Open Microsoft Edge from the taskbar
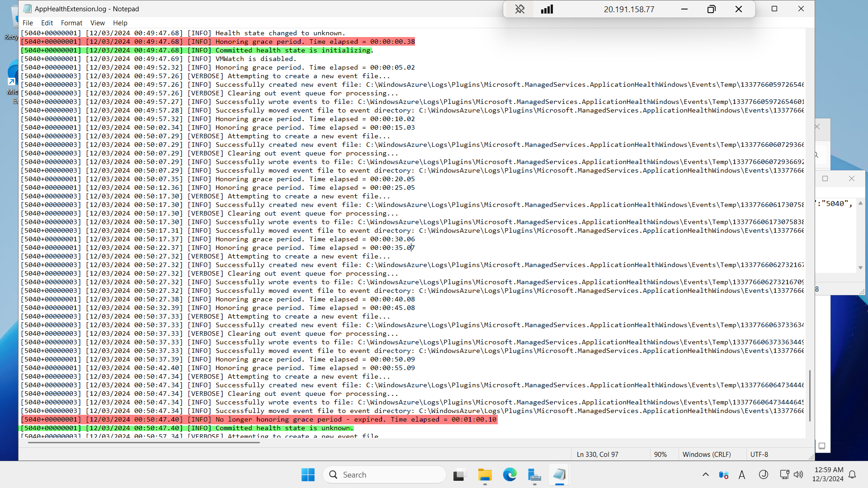The height and width of the screenshot is (488, 868). pyautogui.click(x=509, y=474)
